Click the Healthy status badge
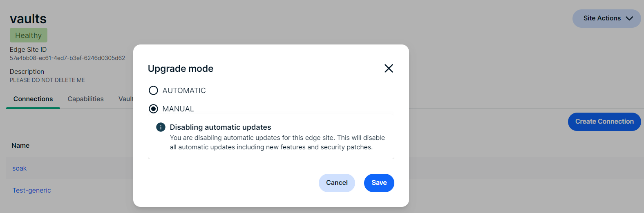 point(29,35)
